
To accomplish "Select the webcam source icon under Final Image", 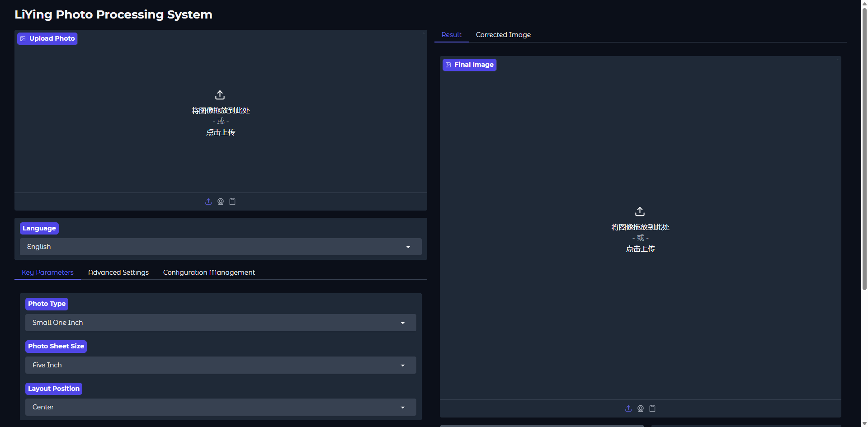I will tap(641, 408).
